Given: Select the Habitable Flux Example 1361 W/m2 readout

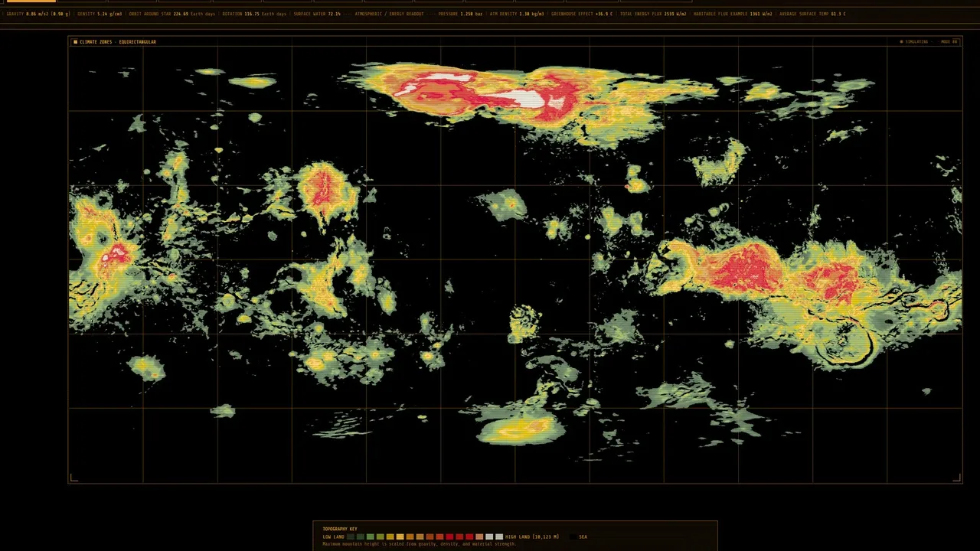Looking at the screenshot, I should 733,14.
